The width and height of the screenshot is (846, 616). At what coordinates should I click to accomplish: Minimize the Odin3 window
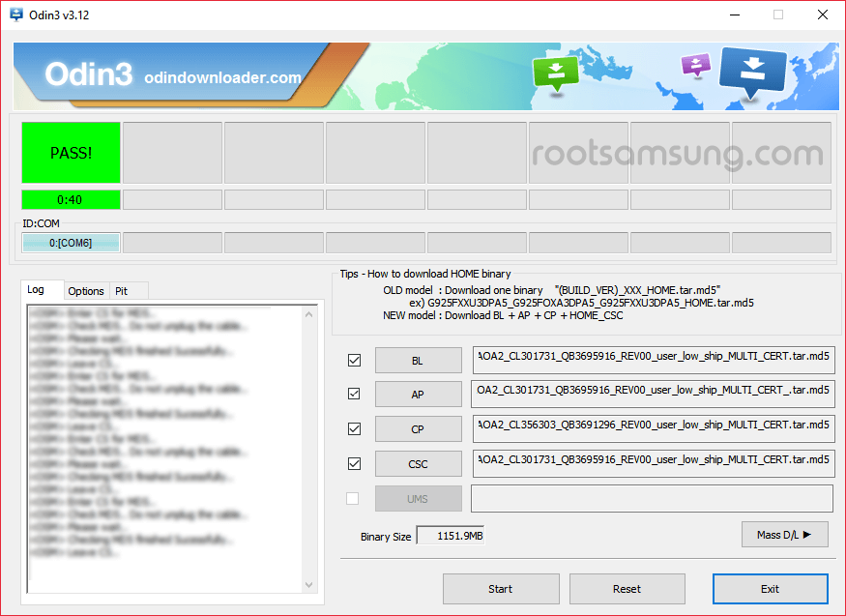pos(734,15)
